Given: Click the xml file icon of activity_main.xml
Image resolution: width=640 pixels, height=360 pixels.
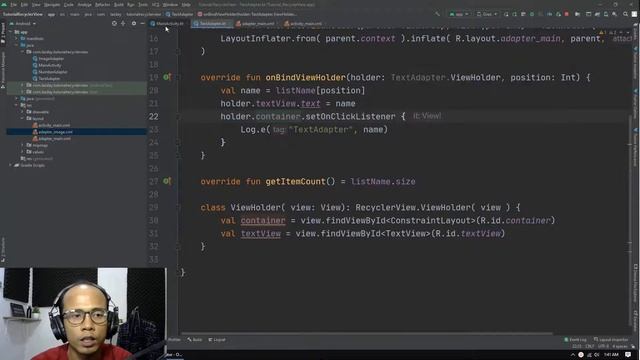Looking at the screenshot, I should (x=35, y=125).
